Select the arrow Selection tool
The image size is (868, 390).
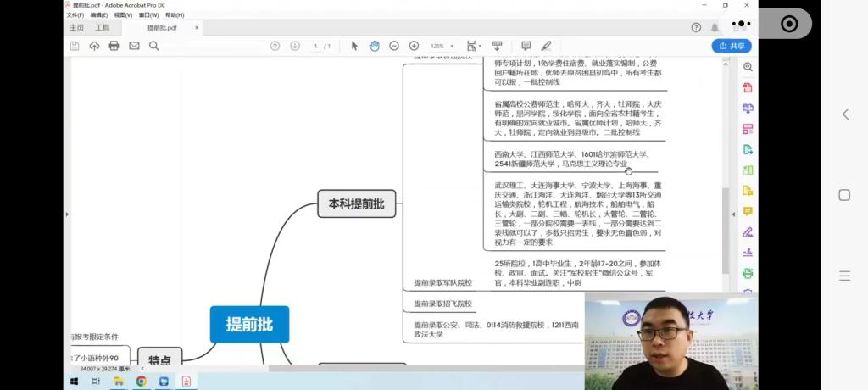pos(354,46)
